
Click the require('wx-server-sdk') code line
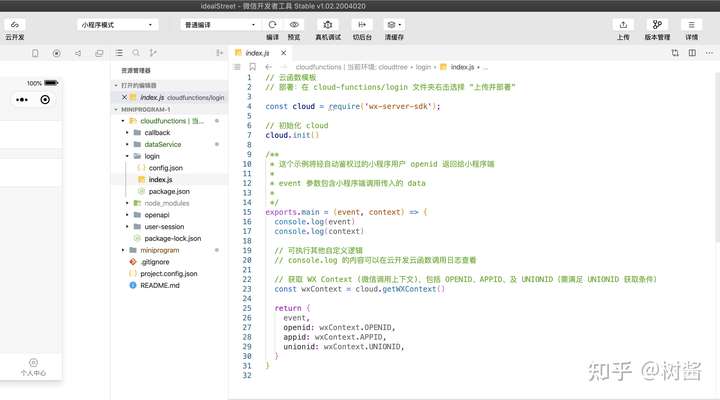pos(353,107)
